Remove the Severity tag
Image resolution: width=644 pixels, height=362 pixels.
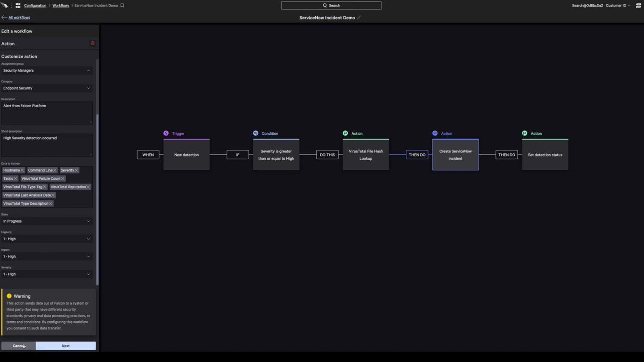(76, 170)
